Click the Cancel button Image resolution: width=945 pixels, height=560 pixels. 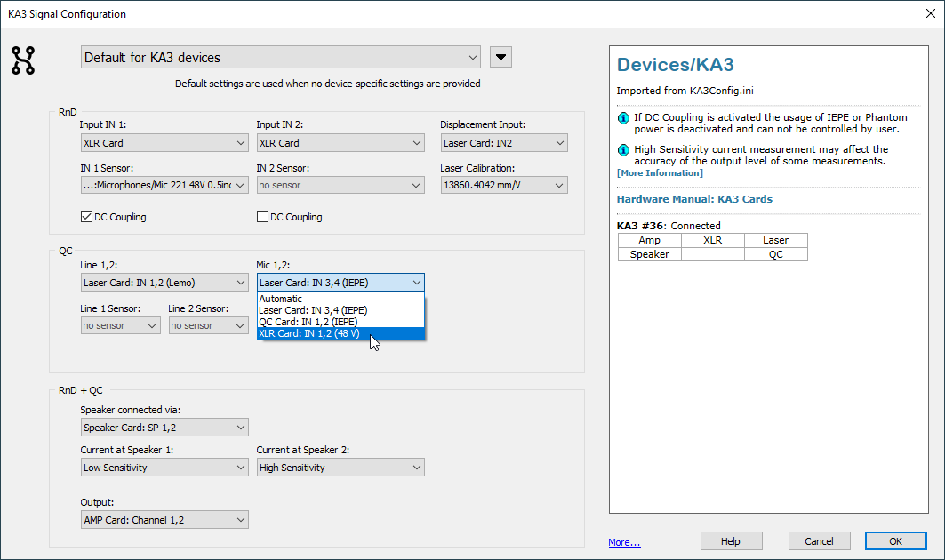[x=819, y=540]
